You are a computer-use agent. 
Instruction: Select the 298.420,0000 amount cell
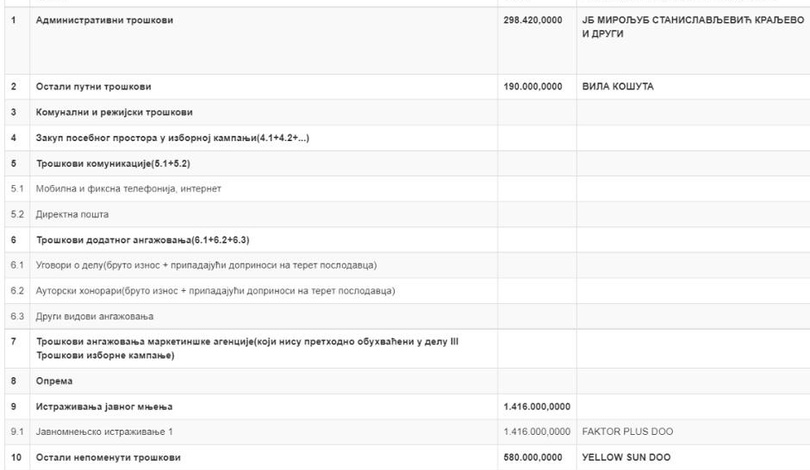click(x=537, y=21)
